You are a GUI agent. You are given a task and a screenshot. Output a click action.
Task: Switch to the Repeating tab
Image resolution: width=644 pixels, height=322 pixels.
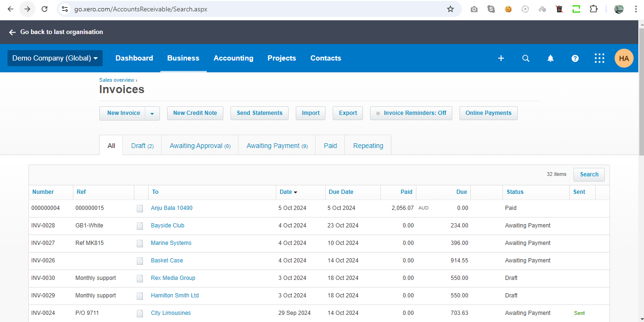coord(368,146)
